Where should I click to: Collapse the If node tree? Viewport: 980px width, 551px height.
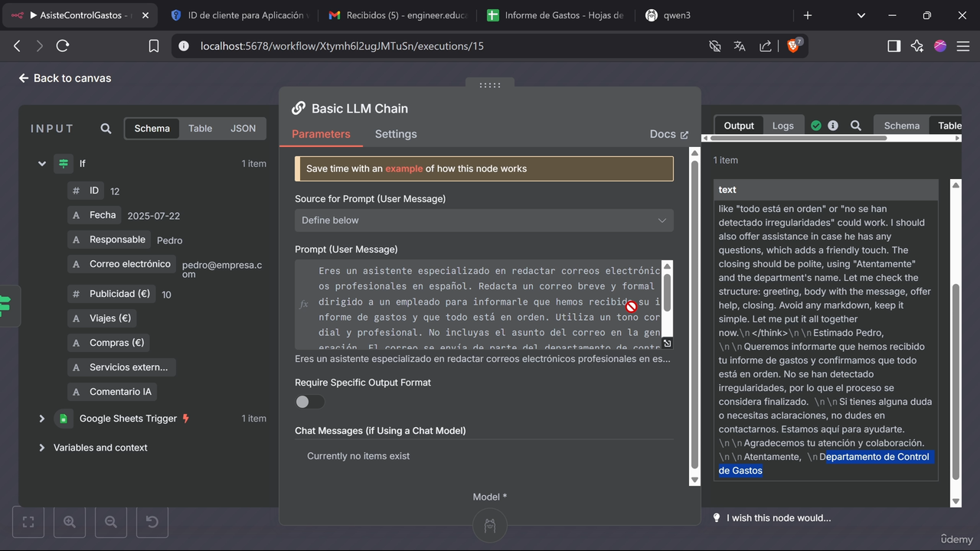[x=42, y=164]
